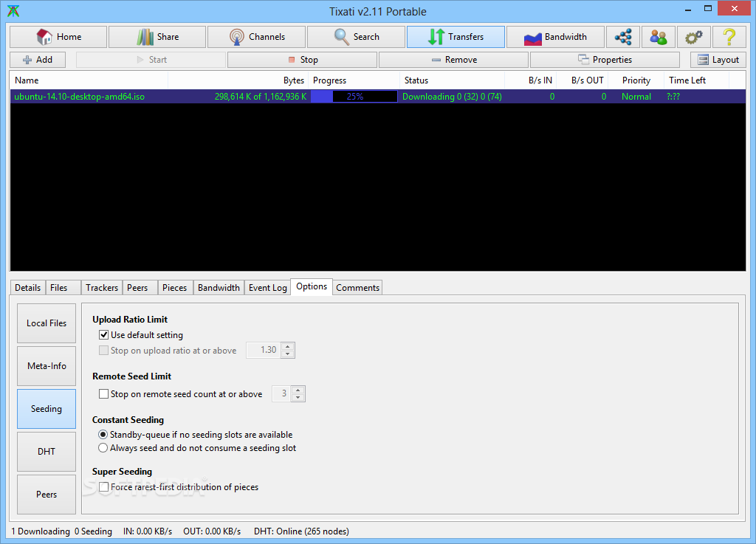Open the Share section
The width and height of the screenshot is (756, 544).
[x=157, y=37]
